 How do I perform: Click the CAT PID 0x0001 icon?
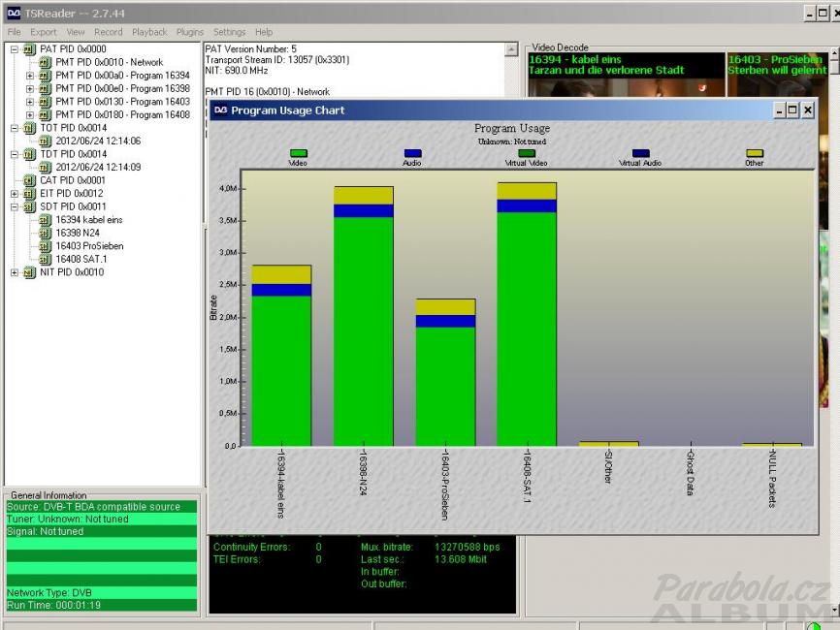pos(29,180)
